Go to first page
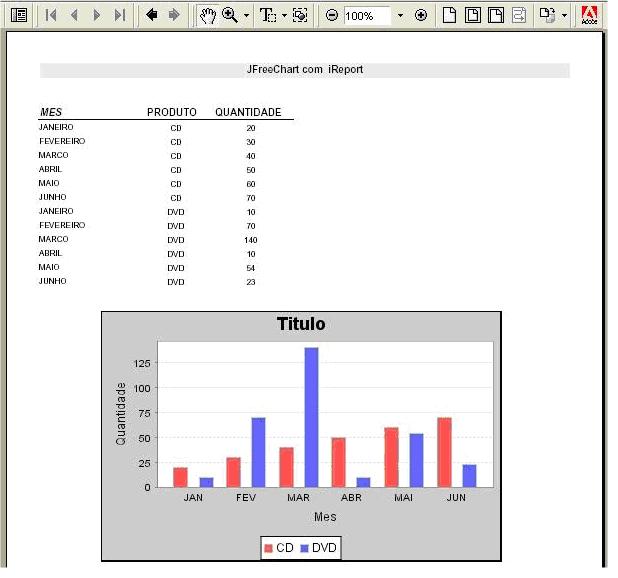Image resolution: width=618 pixels, height=578 pixels. pos(51,15)
